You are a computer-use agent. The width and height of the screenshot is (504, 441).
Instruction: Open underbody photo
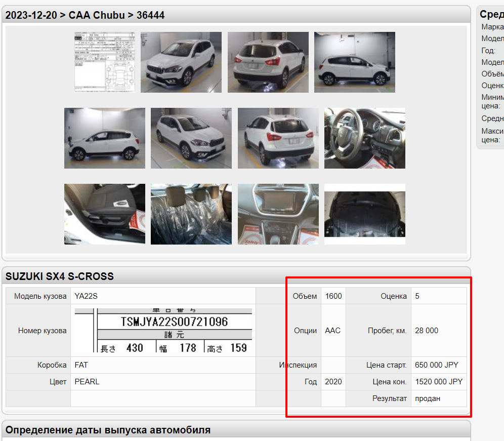click(x=365, y=214)
